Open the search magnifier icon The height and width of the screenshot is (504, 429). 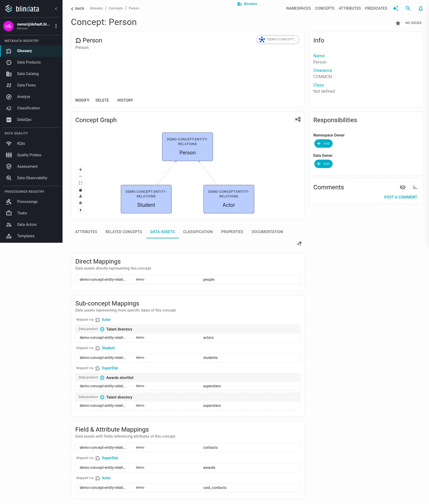(408, 8)
